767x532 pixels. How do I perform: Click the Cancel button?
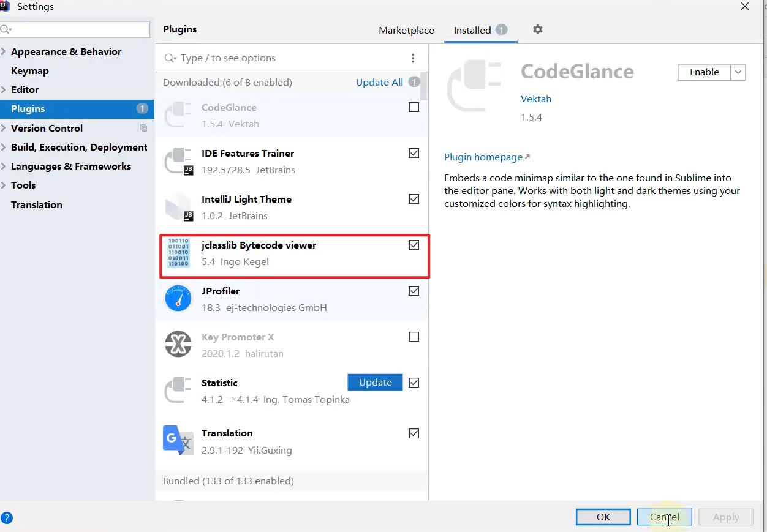point(665,517)
